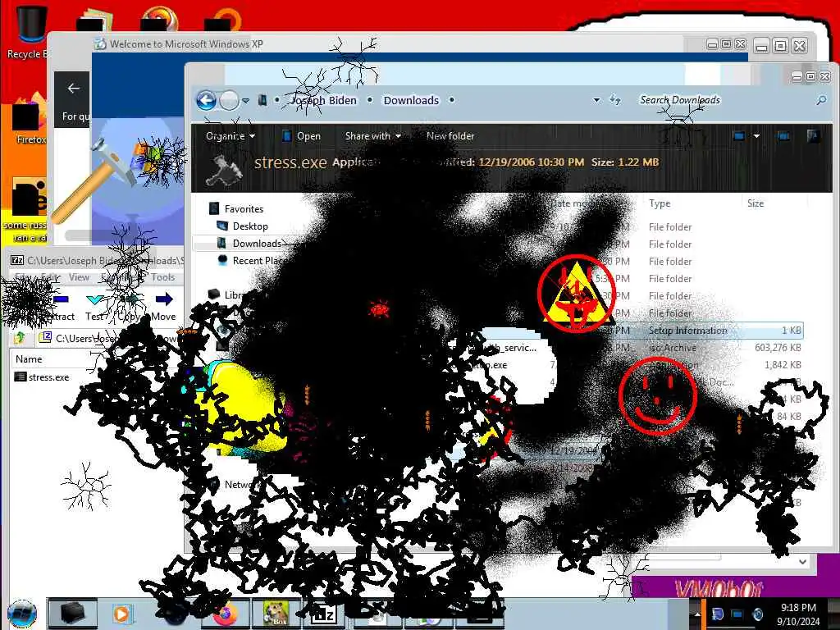
Task: Click the volume tray icon
Action: pyautogui.click(x=757, y=614)
